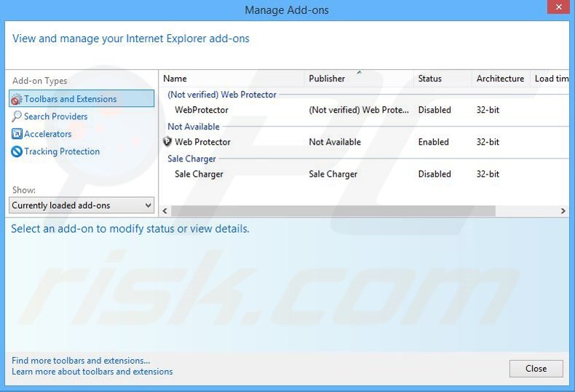Click the Sale Charger group header

click(192, 159)
